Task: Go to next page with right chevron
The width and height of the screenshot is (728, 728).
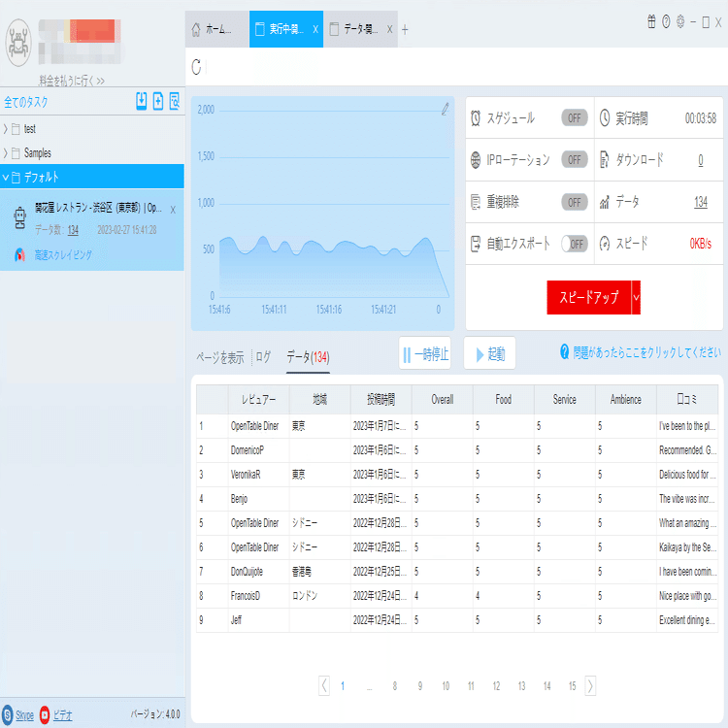Action: [590, 685]
